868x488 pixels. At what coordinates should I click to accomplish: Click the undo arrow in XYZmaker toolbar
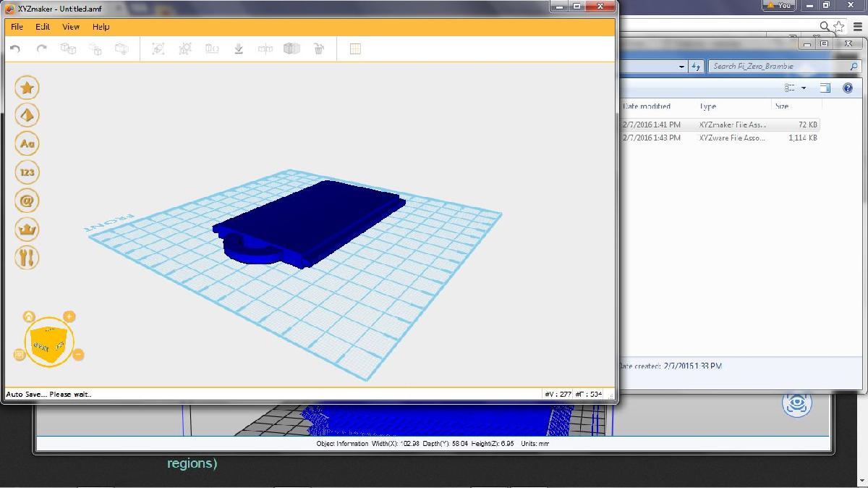coord(15,49)
